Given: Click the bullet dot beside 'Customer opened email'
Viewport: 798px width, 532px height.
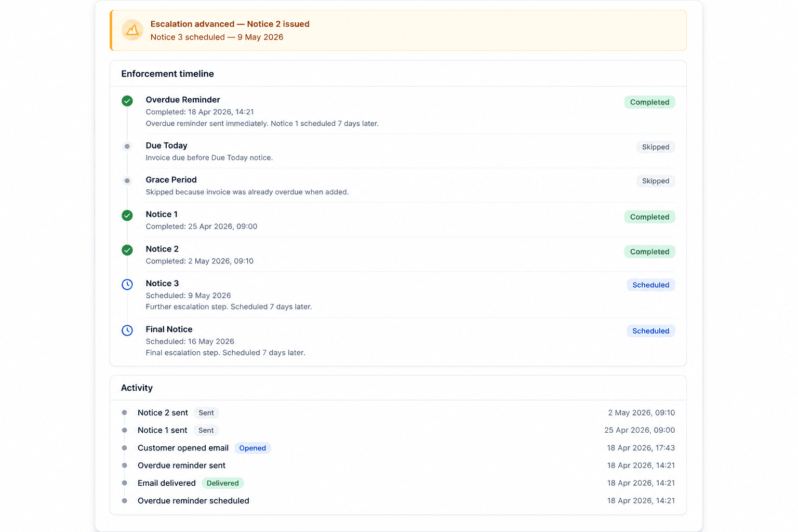Looking at the screenshot, I should (124, 448).
